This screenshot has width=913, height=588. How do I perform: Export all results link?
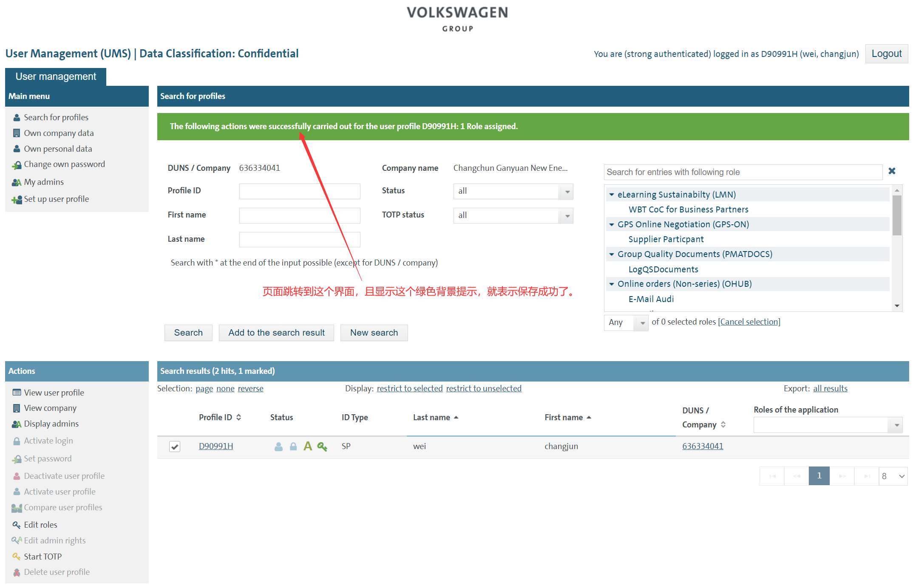pyautogui.click(x=830, y=389)
